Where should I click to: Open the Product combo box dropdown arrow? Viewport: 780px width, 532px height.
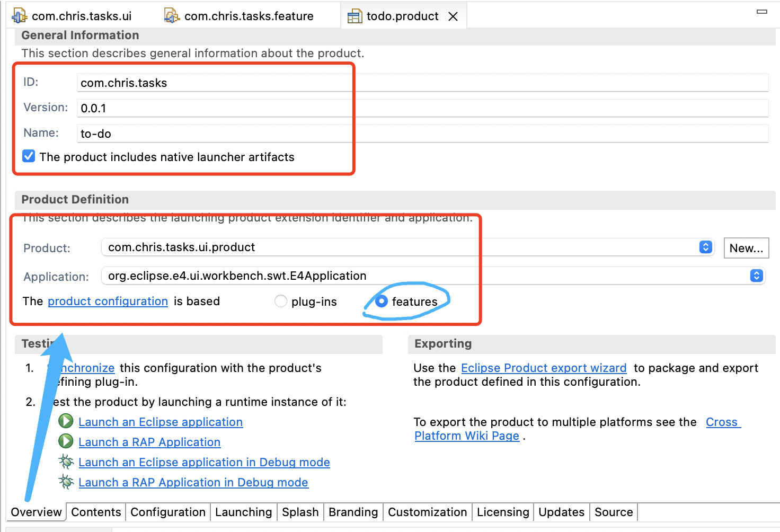click(x=705, y=247)
